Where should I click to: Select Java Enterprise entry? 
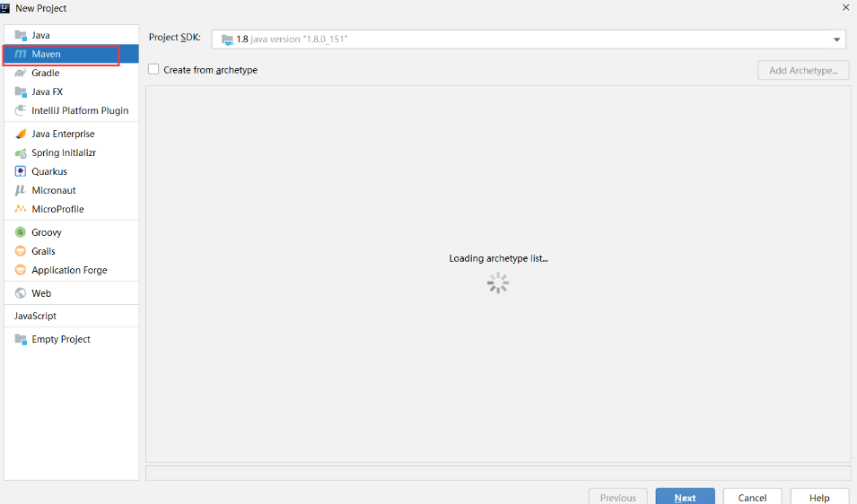[72, 134]
